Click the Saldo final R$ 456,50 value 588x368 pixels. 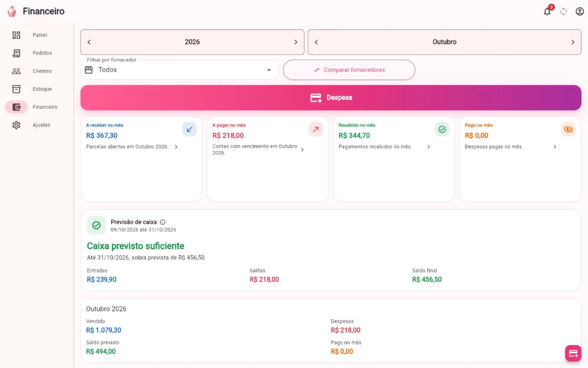pyautogui.click(x=427, y=280)
